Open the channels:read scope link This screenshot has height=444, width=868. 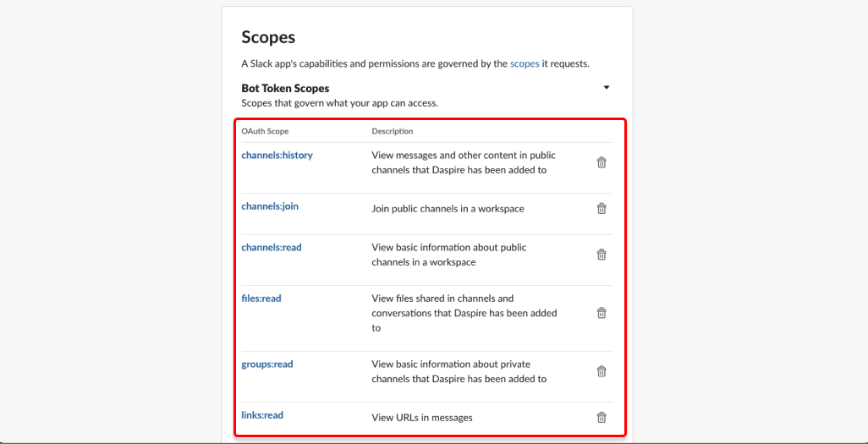pyautogui.click(x=272, y=248)
